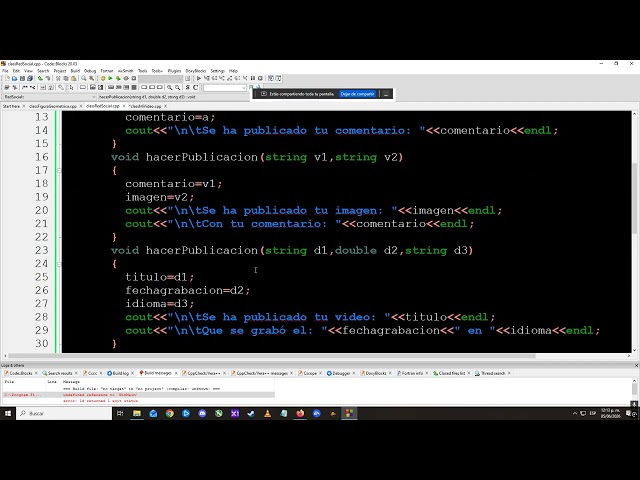
Task: Start the debugger with Debug/Continue icon
Action: click(x=199, y=78)
